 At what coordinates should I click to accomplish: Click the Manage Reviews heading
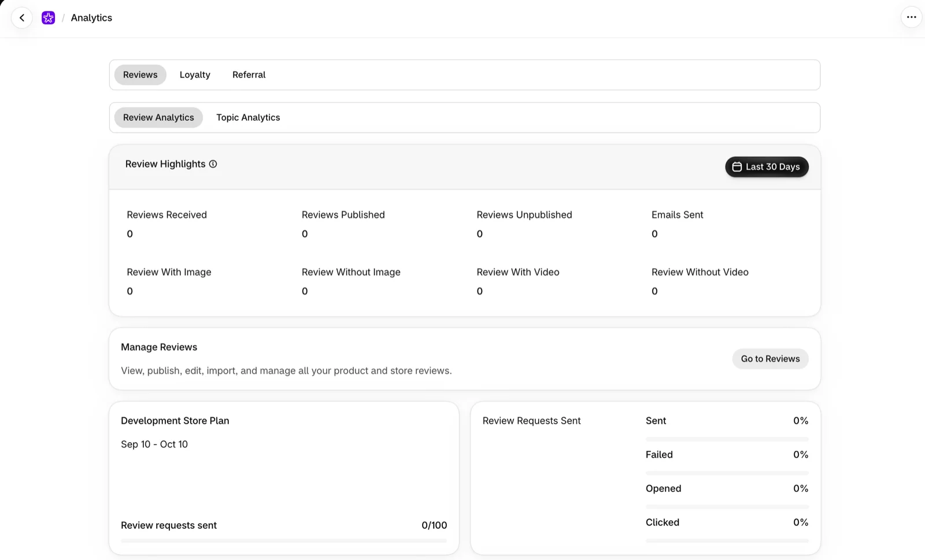pyautogui.click(x=159, y=347)
